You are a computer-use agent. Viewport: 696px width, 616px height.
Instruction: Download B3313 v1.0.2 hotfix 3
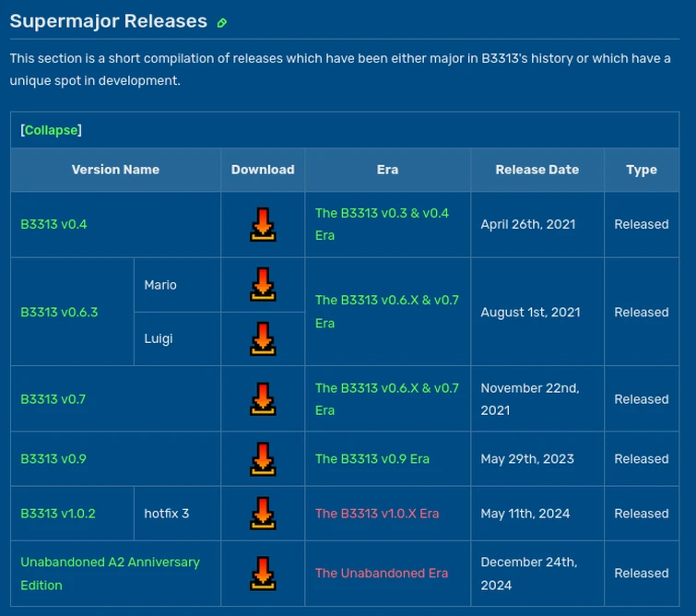[263, 514]
